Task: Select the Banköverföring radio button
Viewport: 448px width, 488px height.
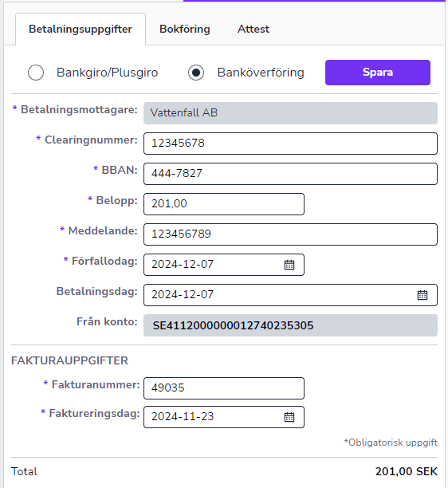Action: 196,73
